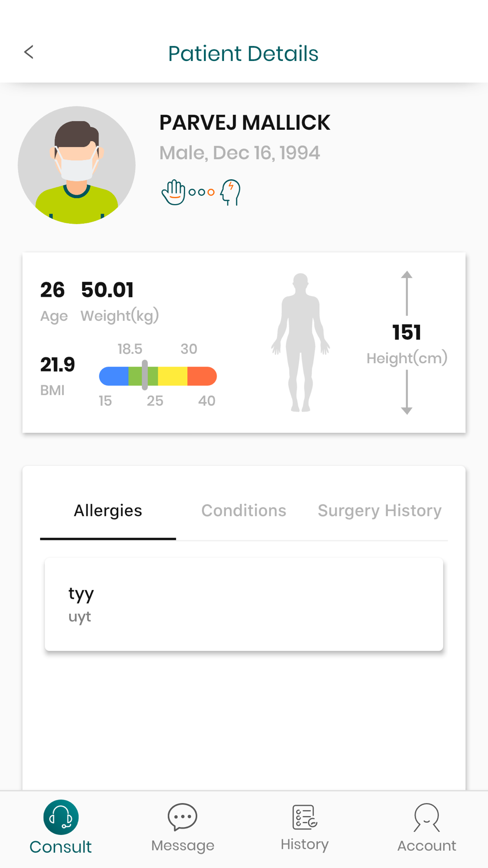Switch to the Conditions tab

(244, 511)
